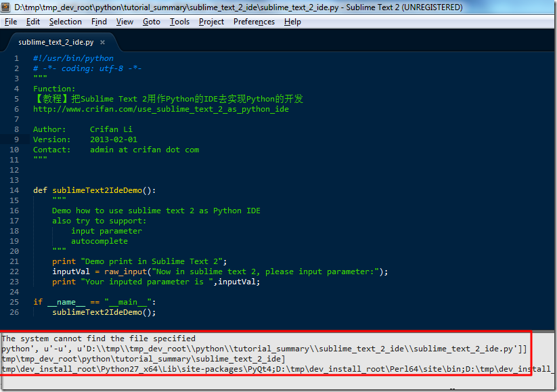
Task: Click line number 14 in the gutter
Action: (x=14, y=190)
